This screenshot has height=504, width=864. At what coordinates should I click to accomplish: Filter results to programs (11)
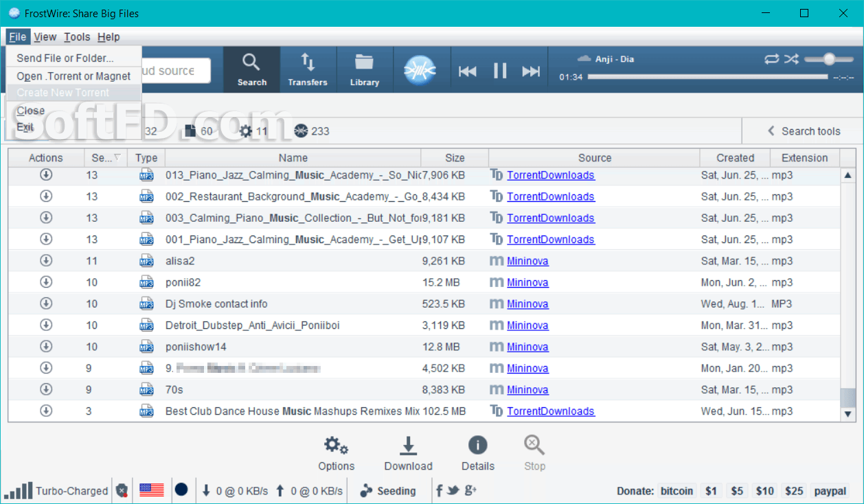point(253,131)
